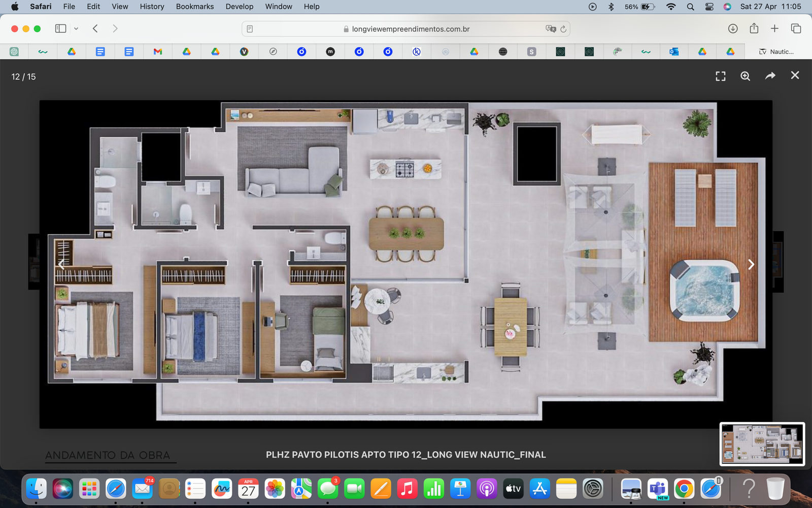Enter fullscreen mode in the image lightbox
Viewport: 812px width, 508px height.
720,76
